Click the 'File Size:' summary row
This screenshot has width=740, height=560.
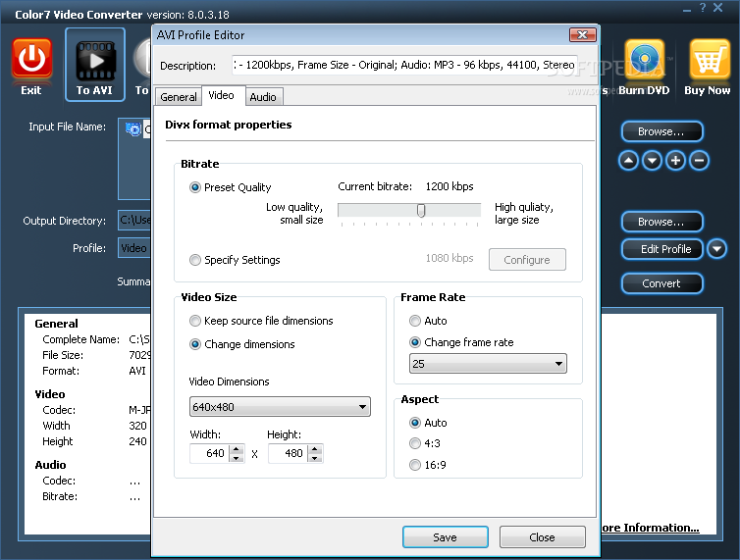[96, 355]
